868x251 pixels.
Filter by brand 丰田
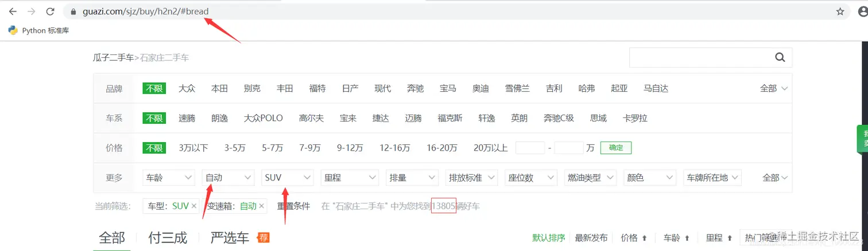[x=285, y=88]
